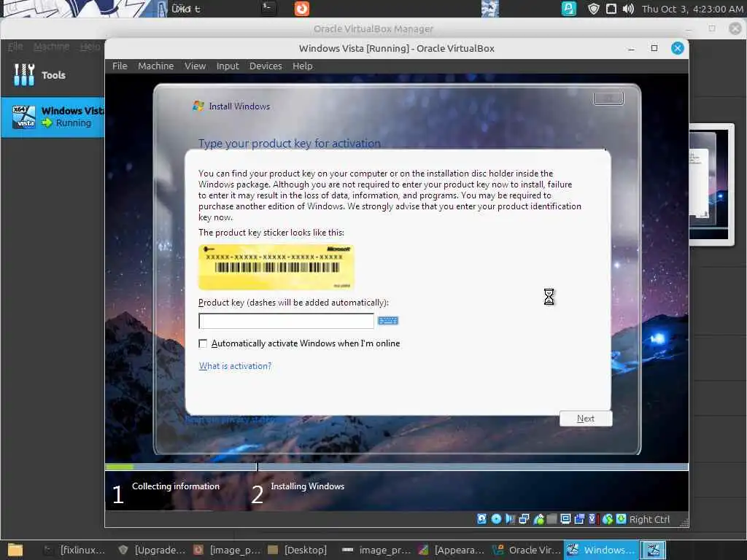Open the Help menu of VM window

tap(303, 66)
